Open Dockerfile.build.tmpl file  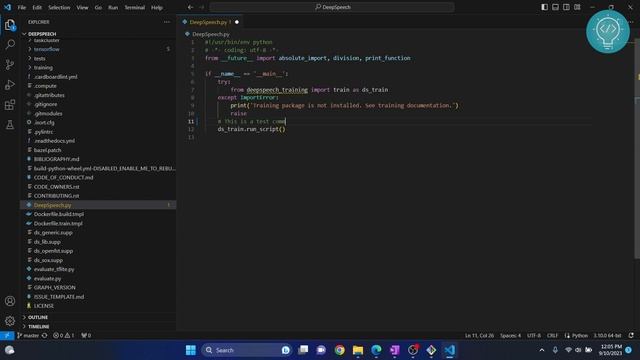[x=59, y=214]
